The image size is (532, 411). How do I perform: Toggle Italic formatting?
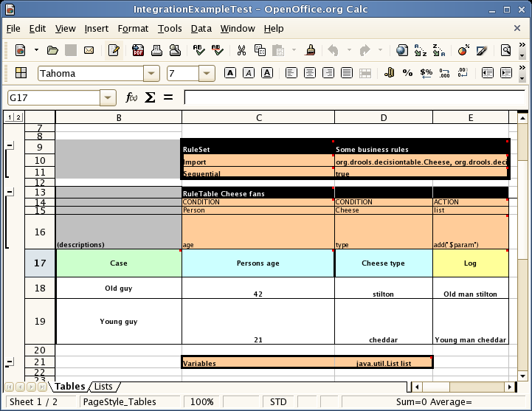click(x=249, y=73)
